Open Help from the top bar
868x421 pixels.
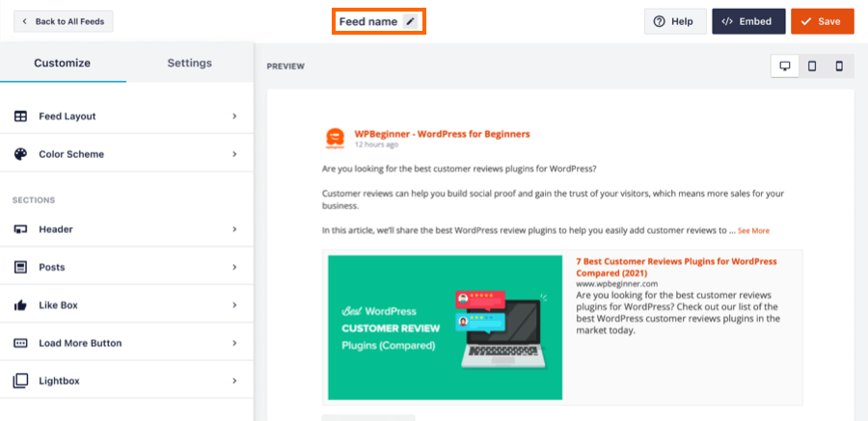tap(673, 21)
